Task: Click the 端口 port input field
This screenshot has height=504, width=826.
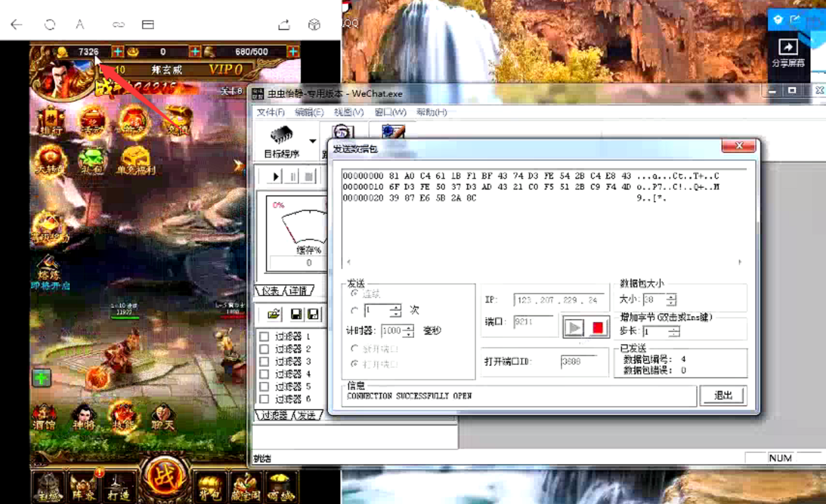Action: (x=534, y=322)
